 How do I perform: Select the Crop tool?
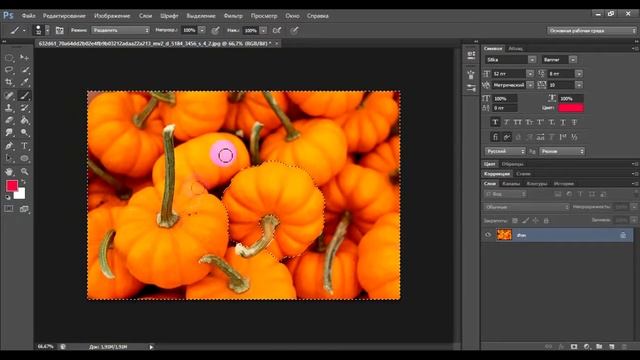pyautogui.click(x=9, y=82)
